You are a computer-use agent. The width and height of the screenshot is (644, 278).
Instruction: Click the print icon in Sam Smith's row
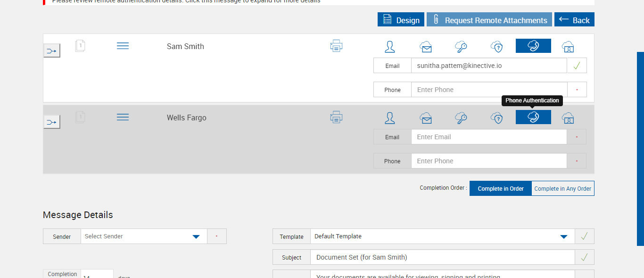tap(336, 46)
